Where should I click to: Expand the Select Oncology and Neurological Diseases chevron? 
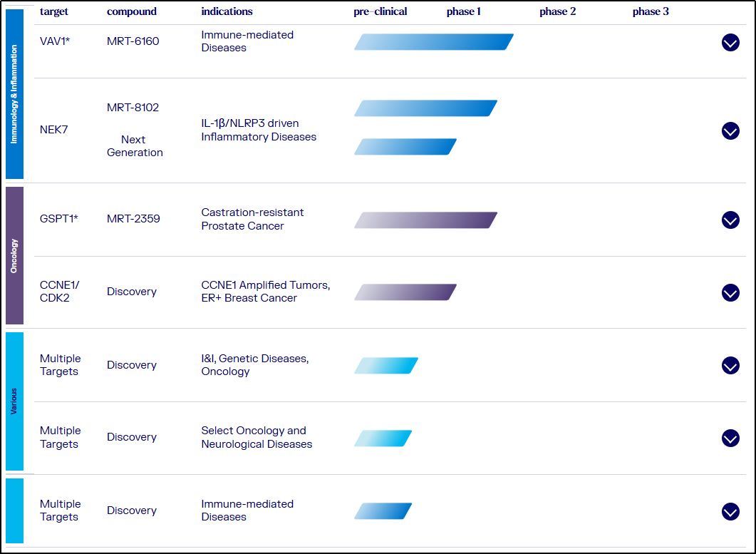click(730, 438)
